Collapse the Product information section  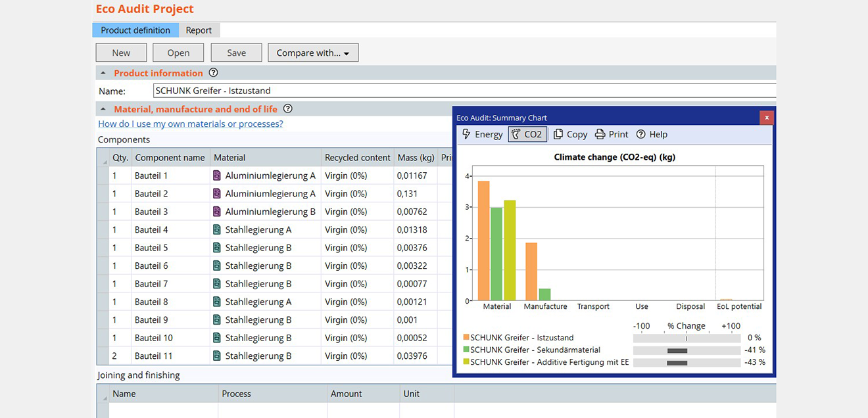(103, 73)
